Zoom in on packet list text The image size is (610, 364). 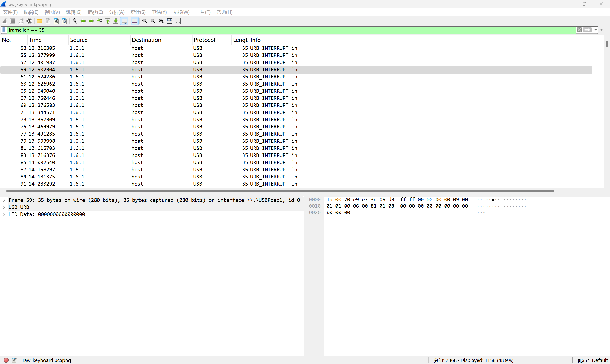tap(145, 21)
